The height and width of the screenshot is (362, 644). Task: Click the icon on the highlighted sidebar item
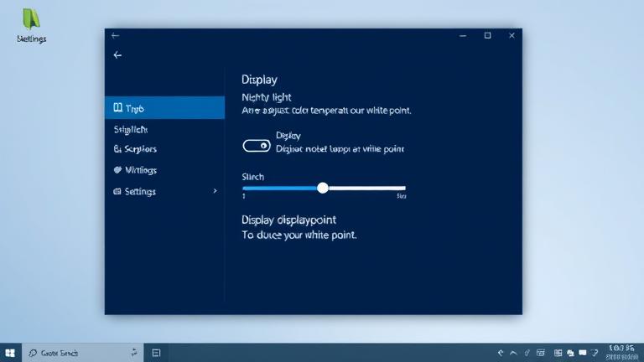(118, 108)
